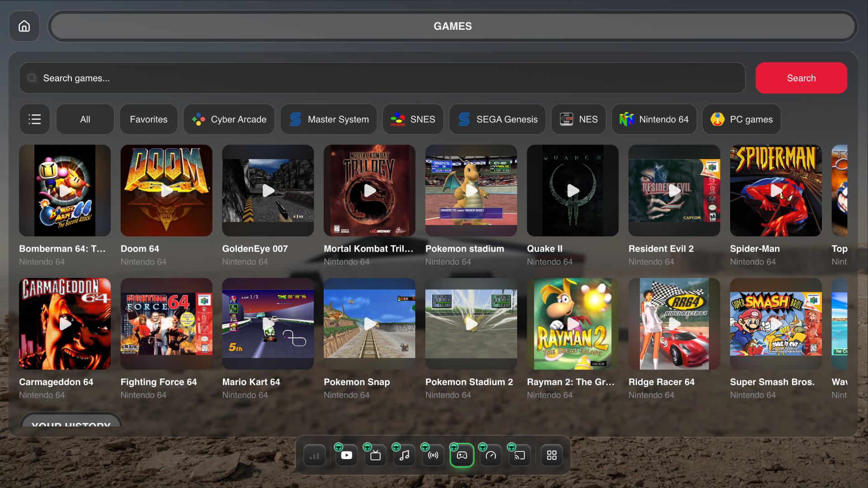Select the Nintendo 64 category tab

point(654,119)
